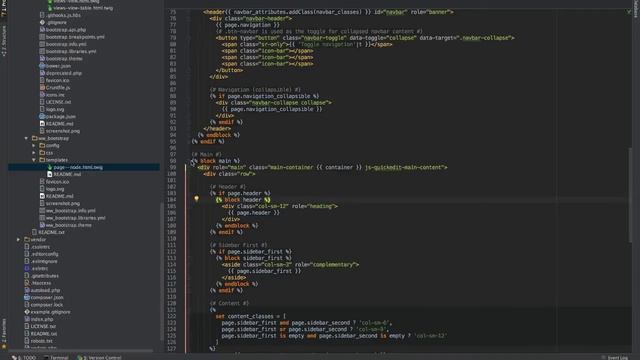This screenshot has width=640, height=360.
Task: Click the lightbulb intention icon at line 104
Action: pyautogui.click(x=196, y=199)
